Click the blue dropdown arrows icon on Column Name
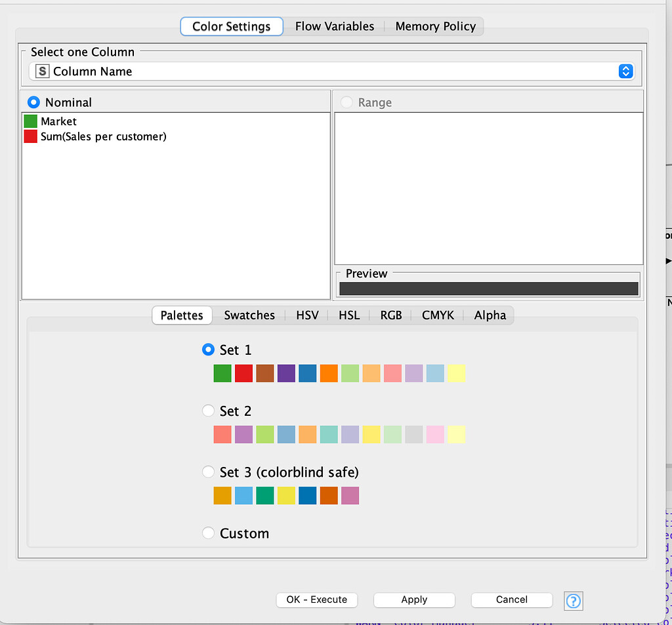The height and width of the screenshot is (625, 672). pos(625,71)
